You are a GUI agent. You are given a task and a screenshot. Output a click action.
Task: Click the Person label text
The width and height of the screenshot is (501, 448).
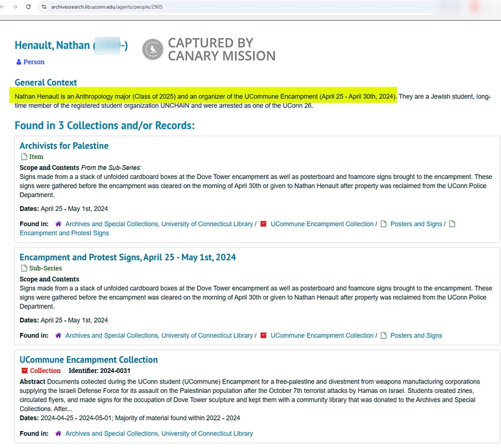(x=34, y=62)
